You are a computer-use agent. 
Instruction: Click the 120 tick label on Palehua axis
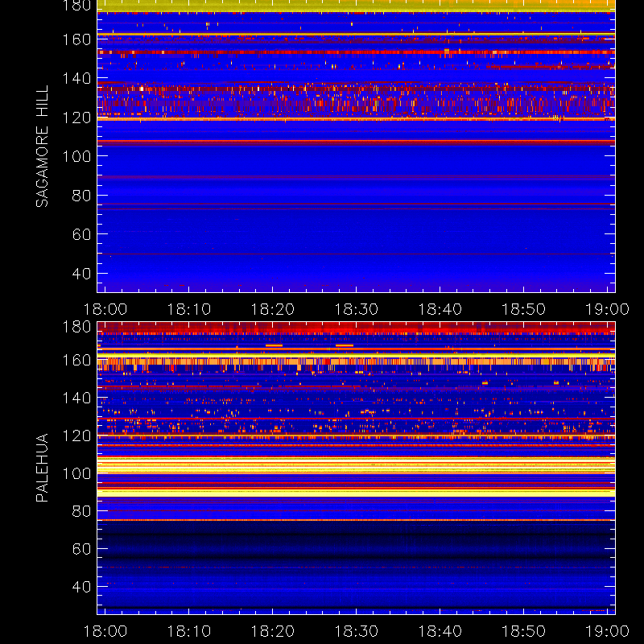[x=76, y=436]
